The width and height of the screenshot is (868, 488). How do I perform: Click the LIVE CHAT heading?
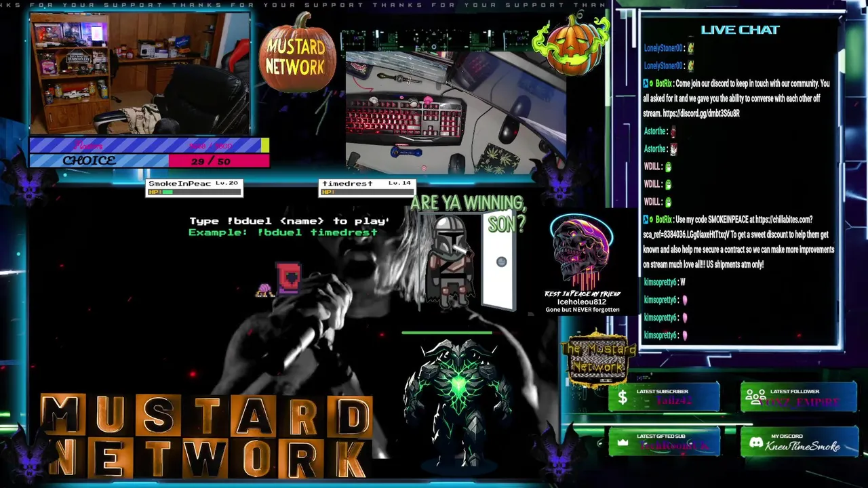740,30
